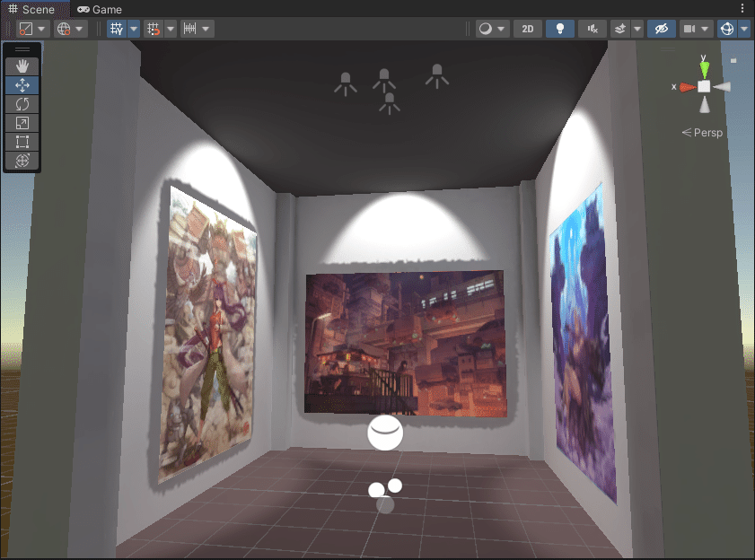
Task: Click the gray bottom cone of gizmo
Action: click(705, 104)
